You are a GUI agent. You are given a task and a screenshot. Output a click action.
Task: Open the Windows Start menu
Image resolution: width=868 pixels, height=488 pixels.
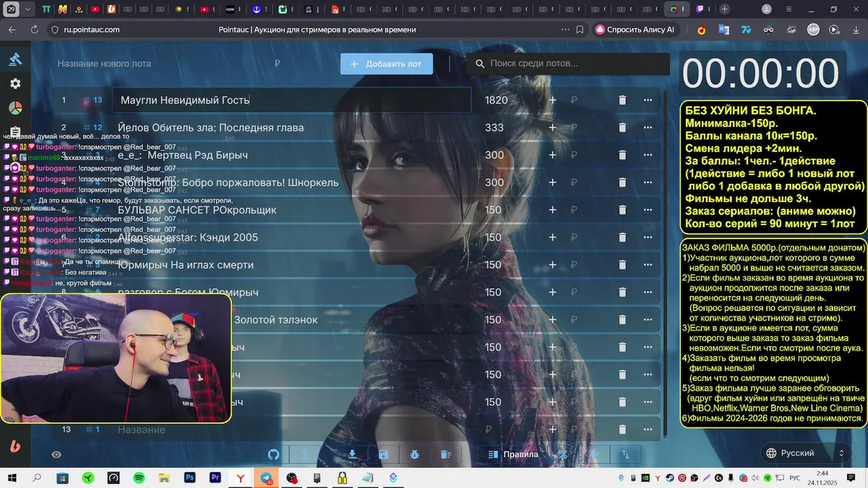point(12,478)
